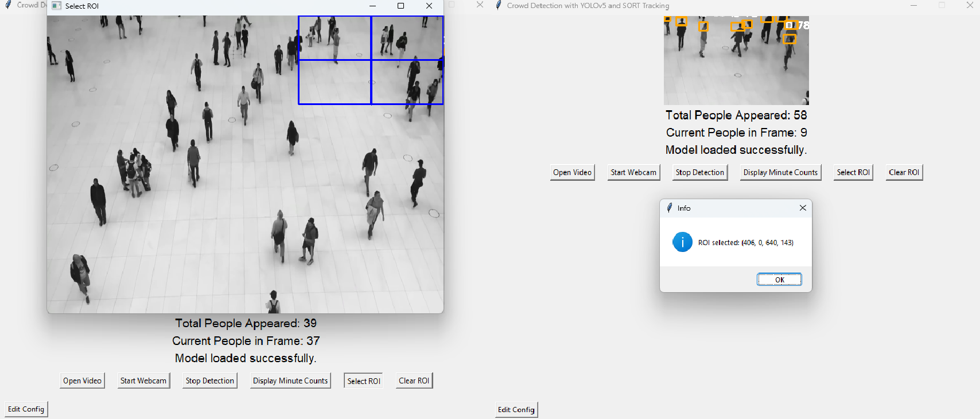This screenshot has height=419, width=980.
Task: Confirm Info dialog with OK
Action: (779, 280)
